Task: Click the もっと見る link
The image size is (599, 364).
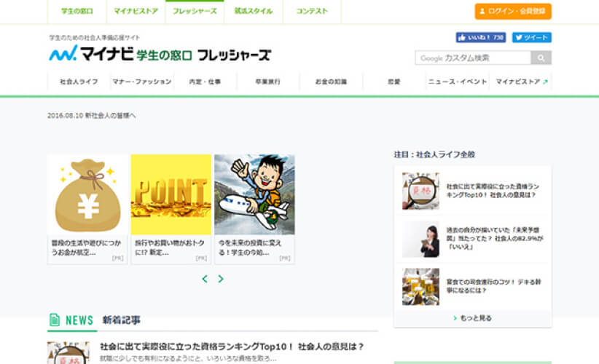Action: pyautogui.click(x=476, y=318)
